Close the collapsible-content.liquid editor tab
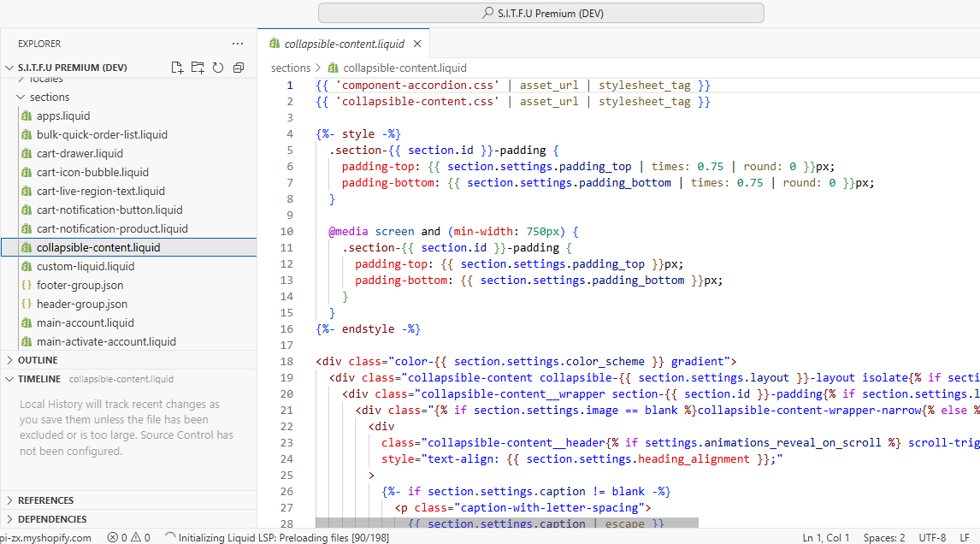 coord(417,44)
